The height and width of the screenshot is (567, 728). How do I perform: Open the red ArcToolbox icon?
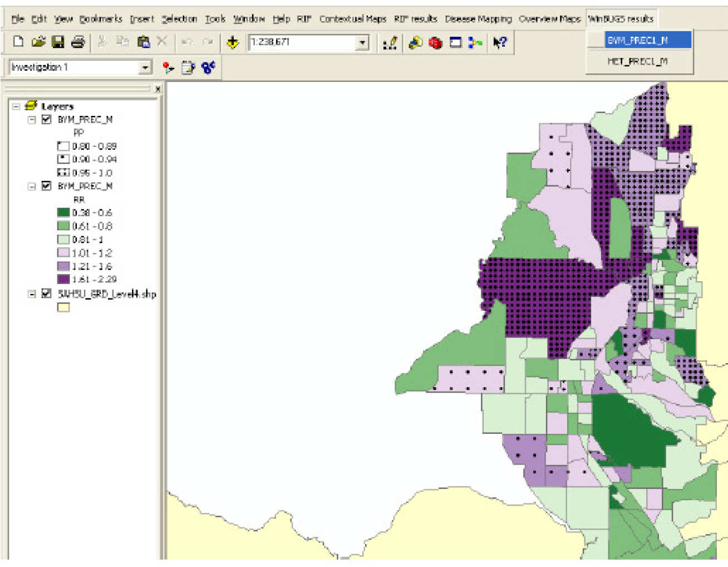tap(435, 42)
